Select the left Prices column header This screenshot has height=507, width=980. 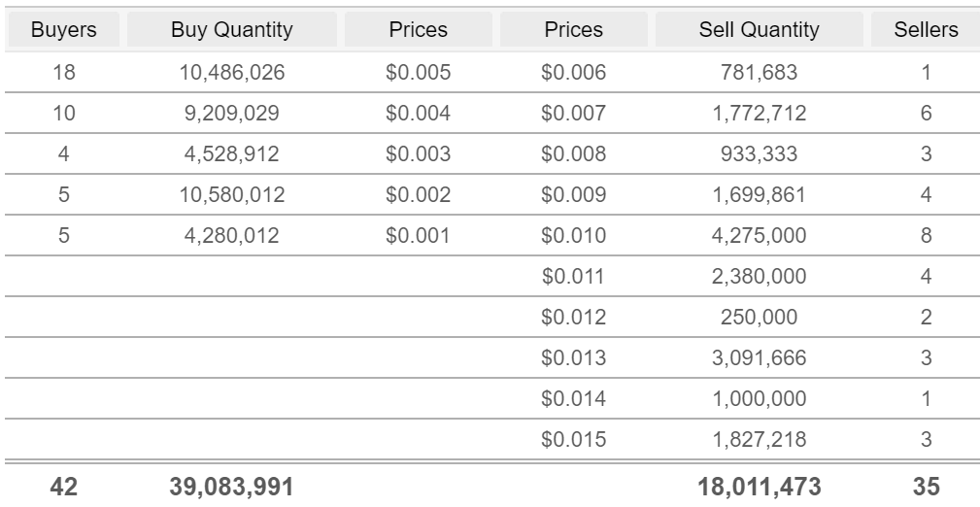click(418, 29)
